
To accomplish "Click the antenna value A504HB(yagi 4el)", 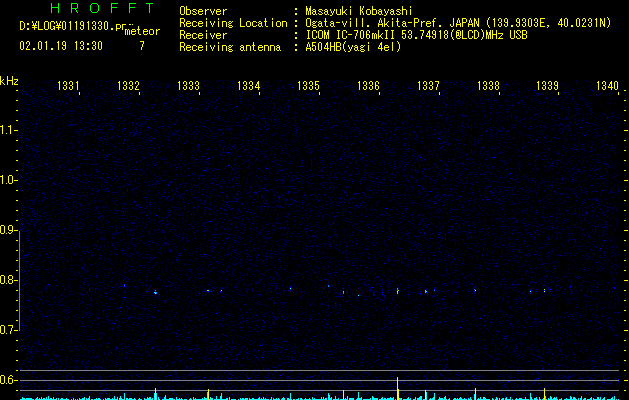I will (353, 47).
